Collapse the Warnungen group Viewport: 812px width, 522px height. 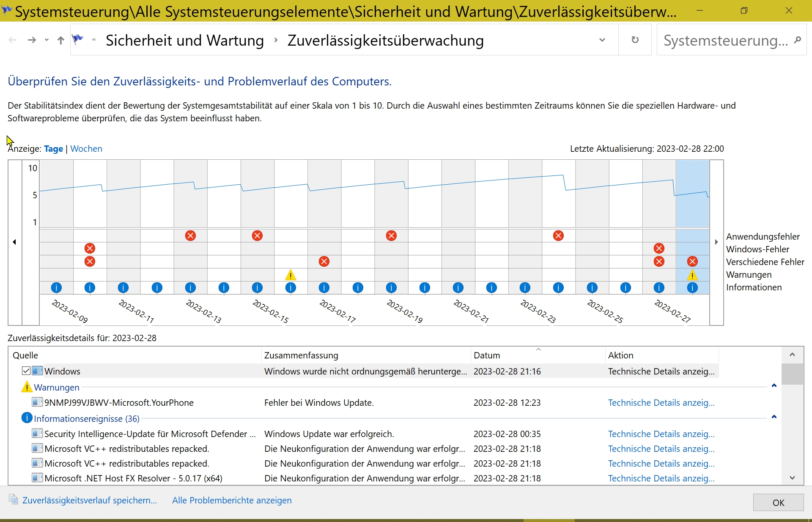[774, 385]
